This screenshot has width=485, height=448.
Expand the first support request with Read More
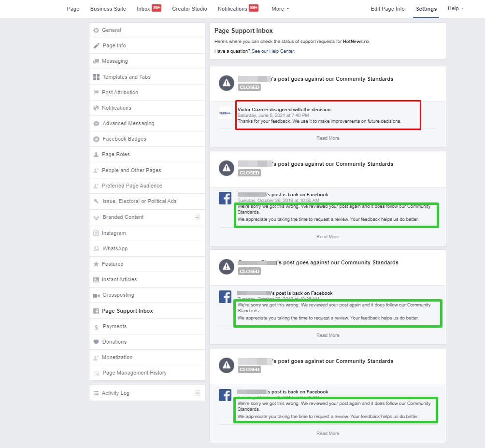click(328, 138)
